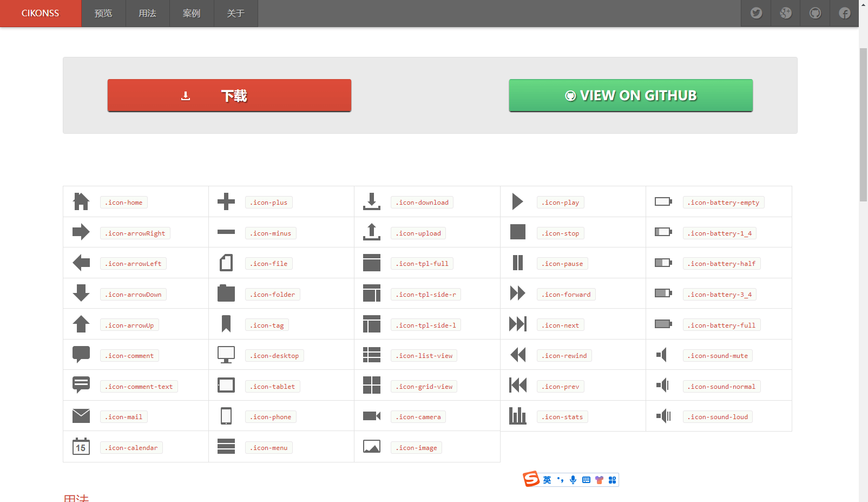Screen dimensions: 868x502
Task: Open the Sogou IME skin shirt icon
Action: click(x=599, y=480)
